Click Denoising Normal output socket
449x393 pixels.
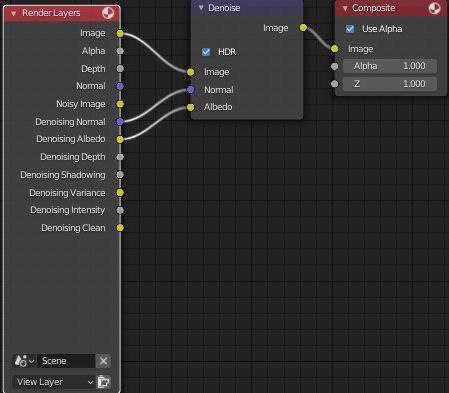coord(120,122)
